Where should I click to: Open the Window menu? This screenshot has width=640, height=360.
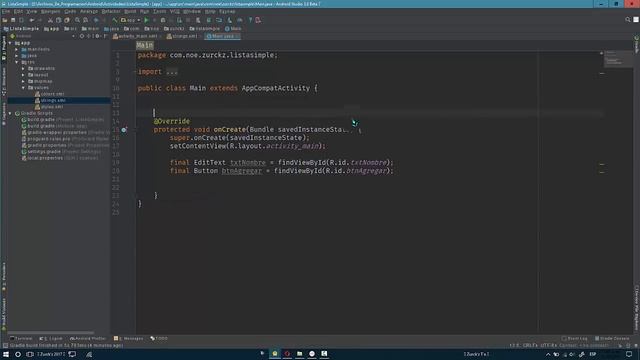pos(191,11)
